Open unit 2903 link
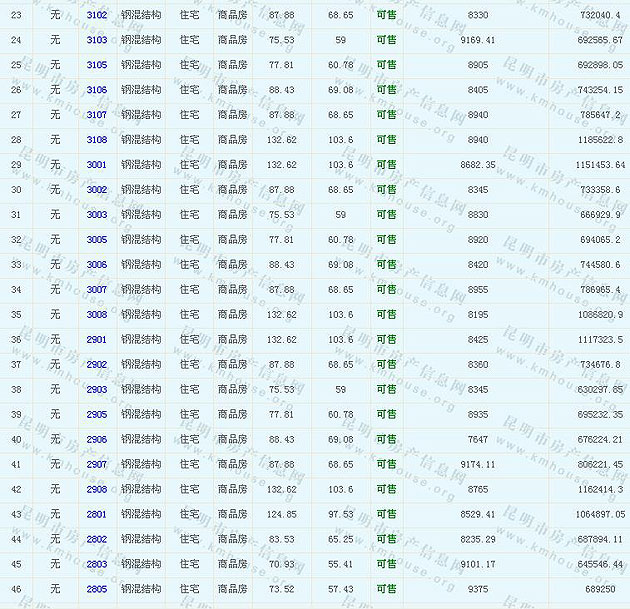 tap(97, 390)
